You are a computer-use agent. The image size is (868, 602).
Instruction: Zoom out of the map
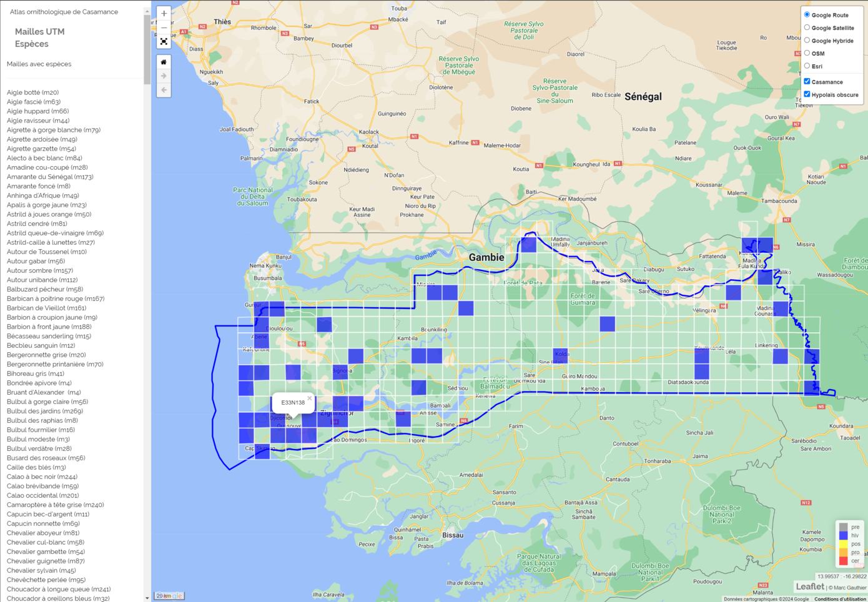point(164,27)
